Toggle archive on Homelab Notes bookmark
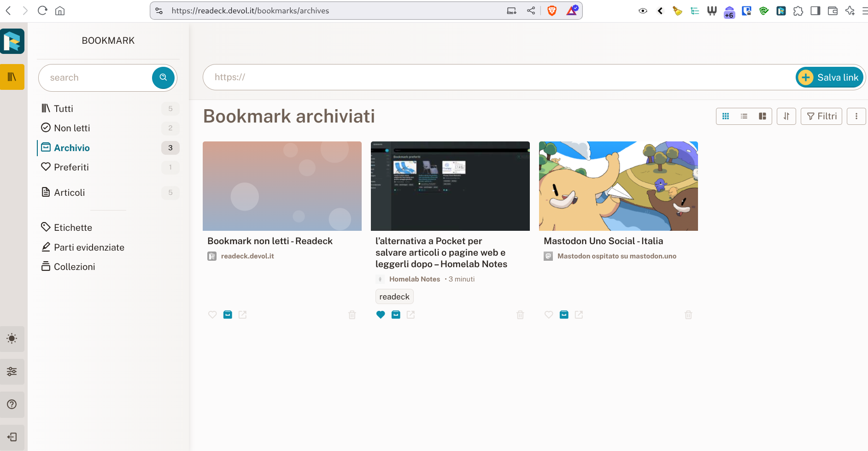This screenshot has width=868, height=451. click(x=396, y=315)
